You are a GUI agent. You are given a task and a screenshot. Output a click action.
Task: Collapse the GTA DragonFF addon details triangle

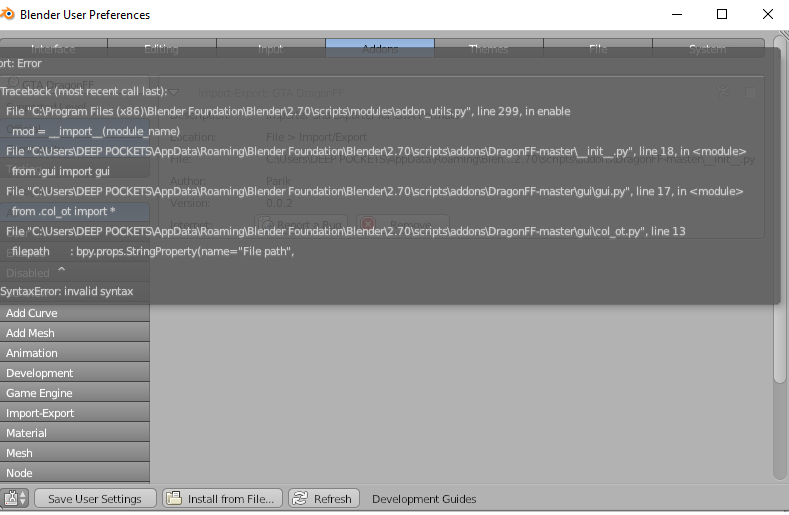point(174,93)
